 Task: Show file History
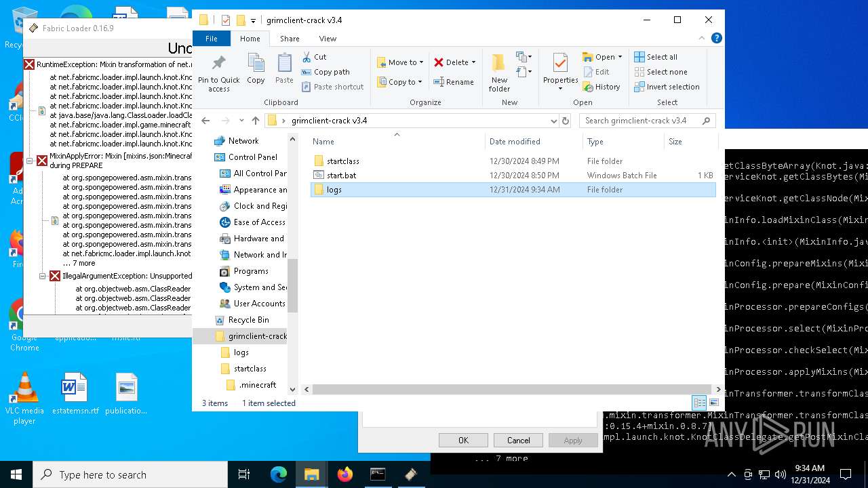(x=601, y=87)
